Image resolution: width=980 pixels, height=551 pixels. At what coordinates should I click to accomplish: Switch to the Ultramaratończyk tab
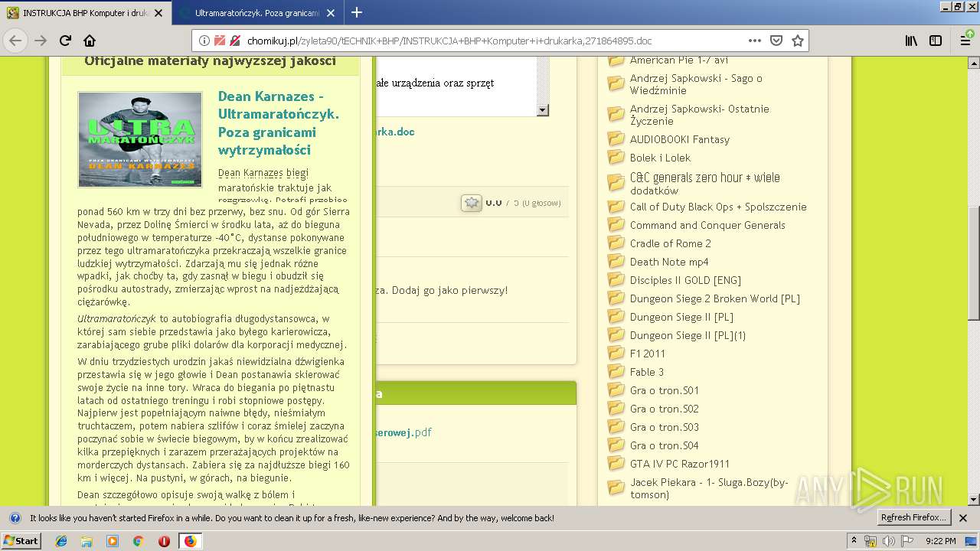tap(256, 13)
